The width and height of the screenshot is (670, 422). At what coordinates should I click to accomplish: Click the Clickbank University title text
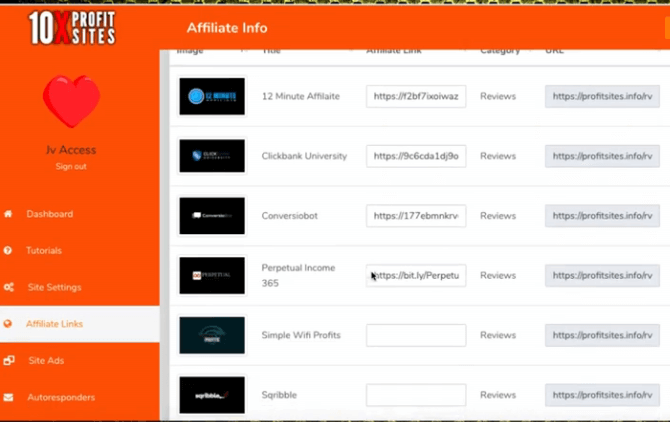(304, 156)
